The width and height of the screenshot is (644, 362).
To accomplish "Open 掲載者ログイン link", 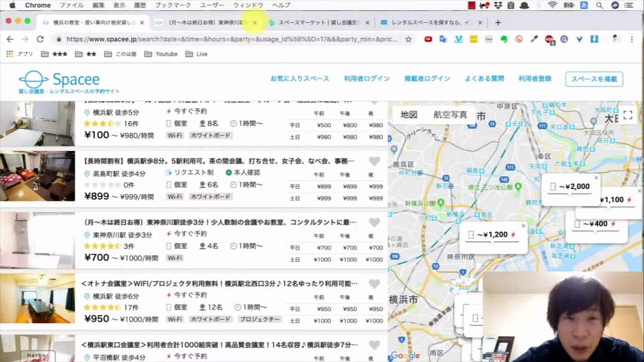I will tap(427, 79).
